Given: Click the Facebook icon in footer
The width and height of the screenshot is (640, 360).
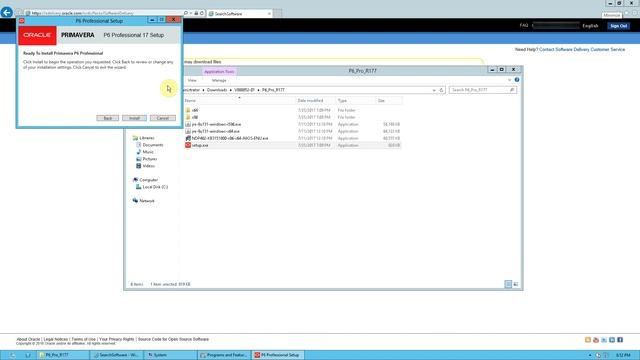Looking at the screenshot, I should click(620, 340).
